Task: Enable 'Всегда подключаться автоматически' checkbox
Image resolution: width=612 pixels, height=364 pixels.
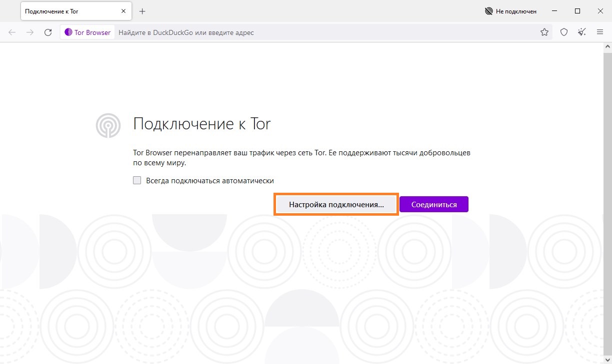Action: point(137,181)
